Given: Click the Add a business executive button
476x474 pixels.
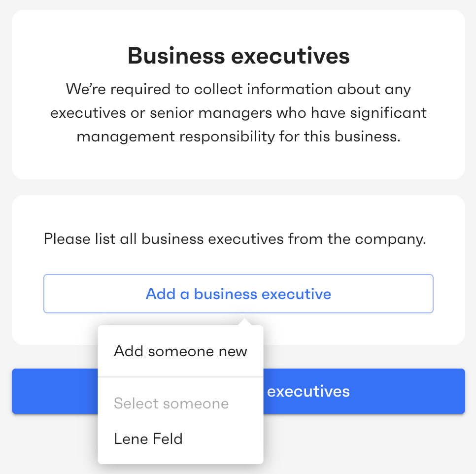Looking at the screenshot, I should click(238, 294).
